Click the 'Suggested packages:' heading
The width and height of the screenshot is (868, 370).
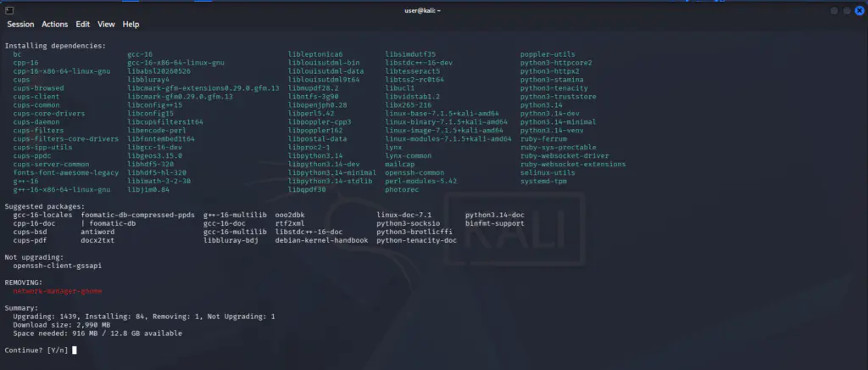pos(45,206)
